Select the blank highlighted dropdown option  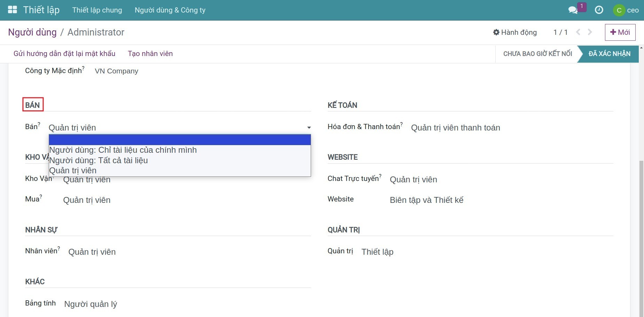pos(179,140)
